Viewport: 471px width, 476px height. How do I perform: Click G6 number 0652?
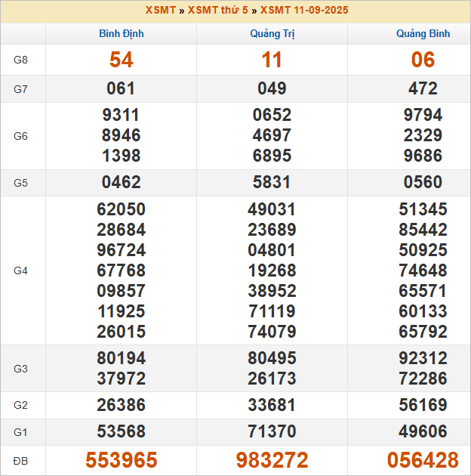(272, 115)
